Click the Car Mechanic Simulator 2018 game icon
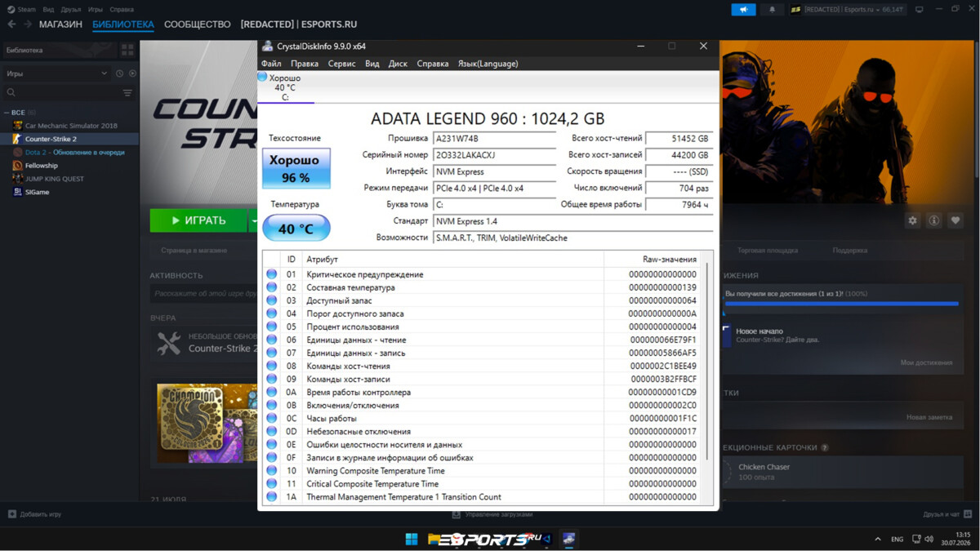Image resolution: width=980 pixels, height=551 pixels. coord(18,126)
